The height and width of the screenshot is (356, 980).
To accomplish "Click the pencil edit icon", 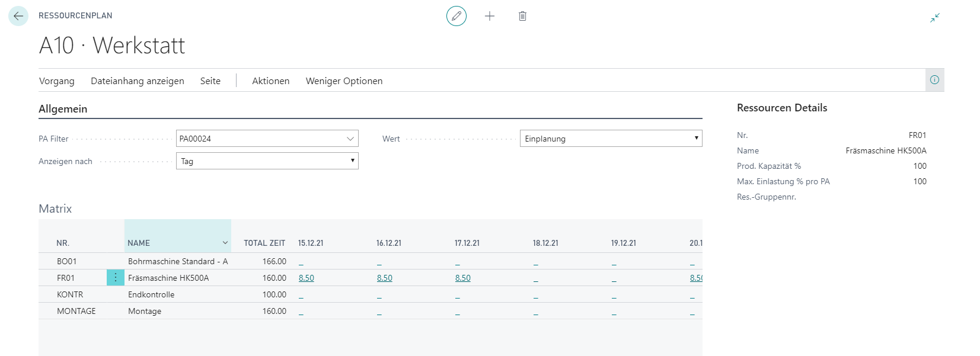I will point(457,16).
